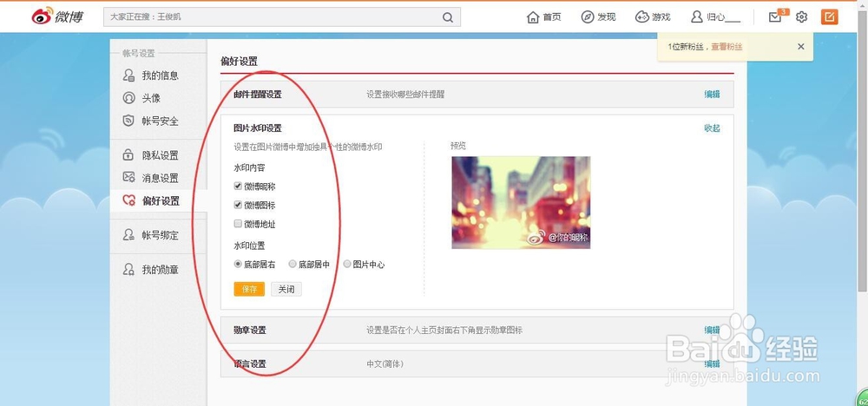Click the 关闭 button

tap(286, 289)
